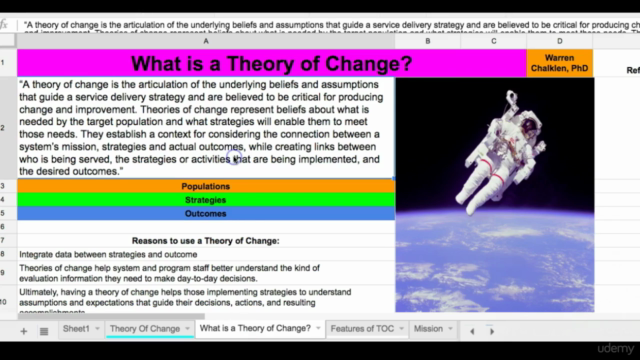Open Sheet1 tab dropdown arrow
The height and width of the screenshot is (360, 640).
point(97,329)
